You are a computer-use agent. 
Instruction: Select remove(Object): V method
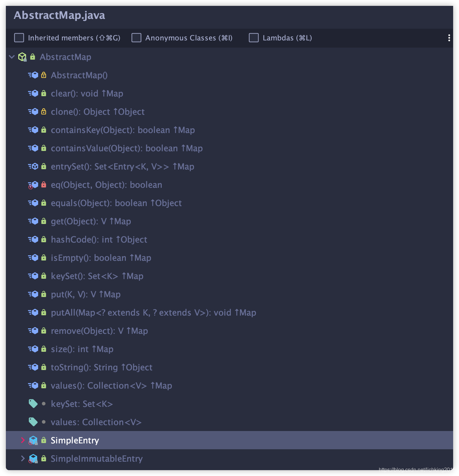coord(99,331)
